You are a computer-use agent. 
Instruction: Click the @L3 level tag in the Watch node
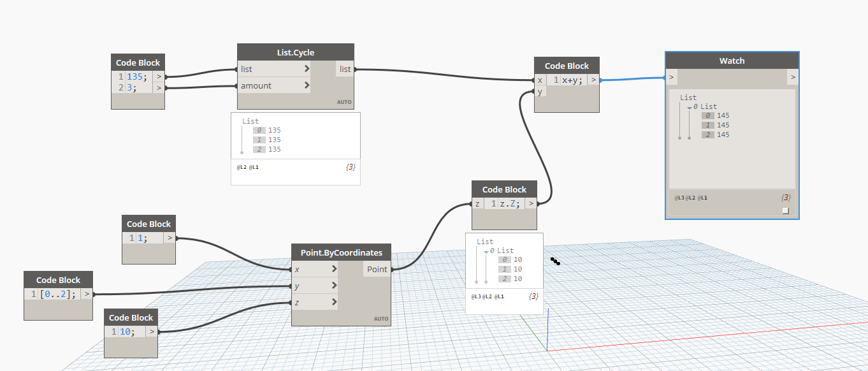coord(679,198)
